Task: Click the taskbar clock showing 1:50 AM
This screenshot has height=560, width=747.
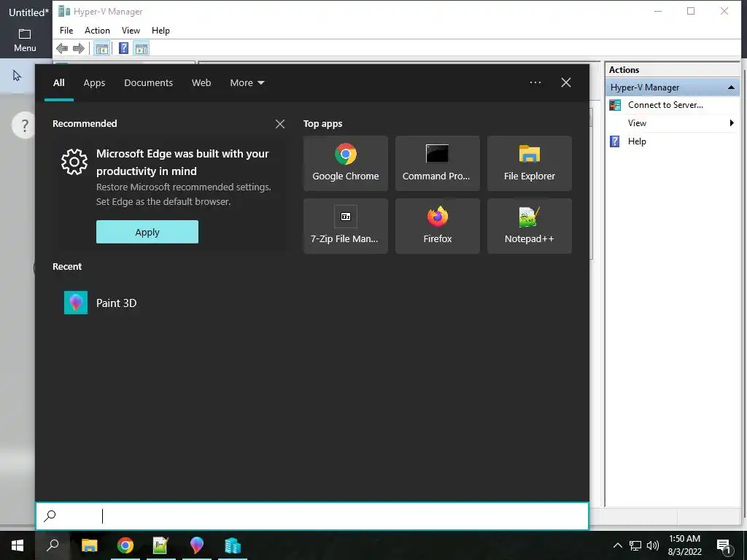Action: coord(684,545)
